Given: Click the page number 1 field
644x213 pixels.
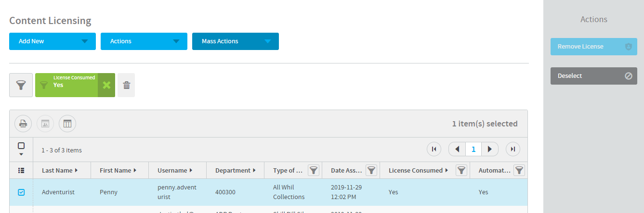Looking at the screenshot, I should pos(473,149).
